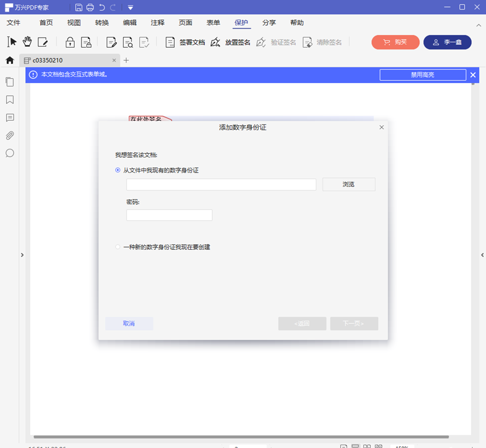Close the 添加数字身份证 dialog
The height and width of the screenshot is (448, 486).
coord(381,127)
